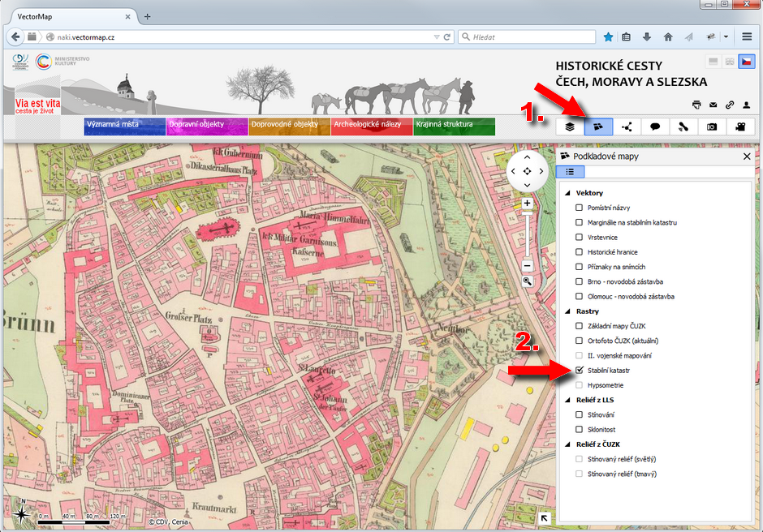Close the Podkladové mapy panel
763x532 pixels.
point(747,156)
